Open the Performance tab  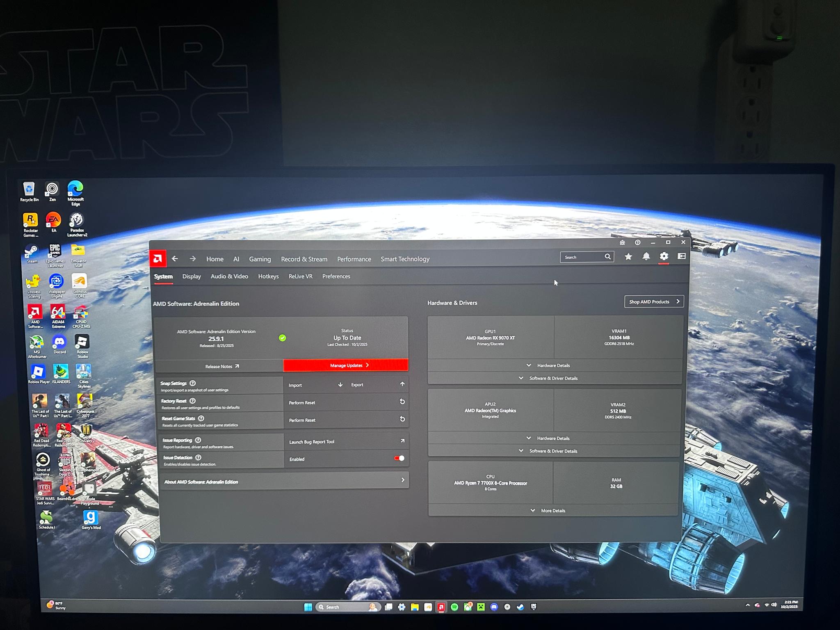point(354,259)
